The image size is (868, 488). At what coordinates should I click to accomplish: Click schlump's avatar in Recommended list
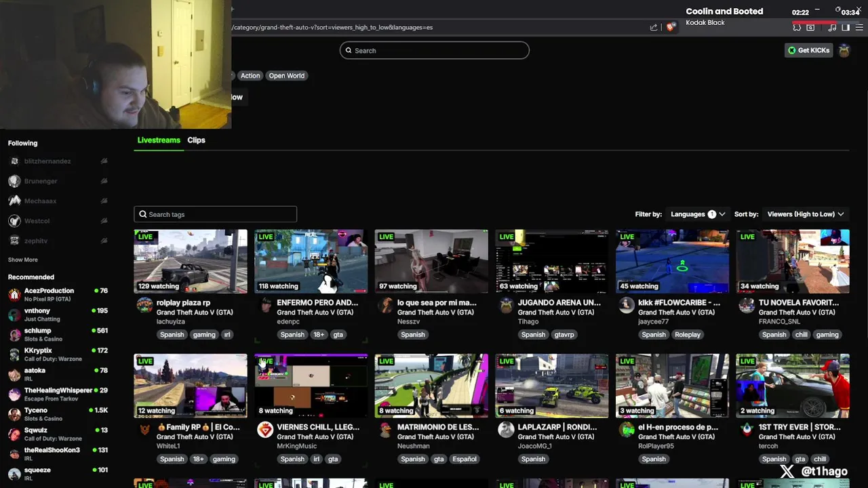[14, 335]
